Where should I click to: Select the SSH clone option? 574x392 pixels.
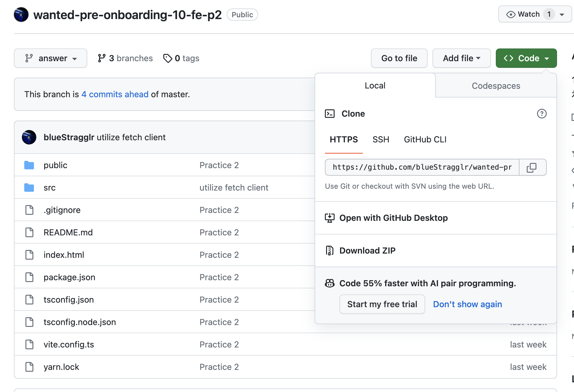[381, 140]
